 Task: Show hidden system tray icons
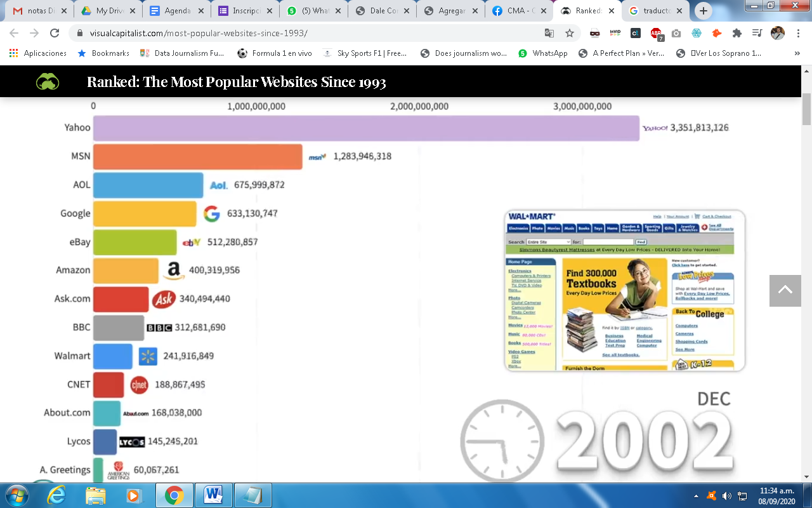pos(697,496)
